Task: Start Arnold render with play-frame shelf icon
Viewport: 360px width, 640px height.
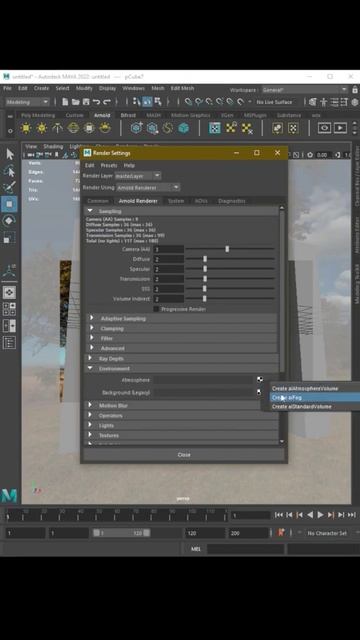Action: [x=340, y=128]
